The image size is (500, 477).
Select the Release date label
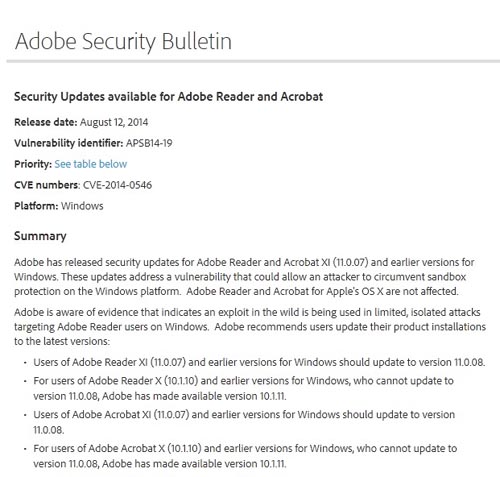click(x=46, y=122)
